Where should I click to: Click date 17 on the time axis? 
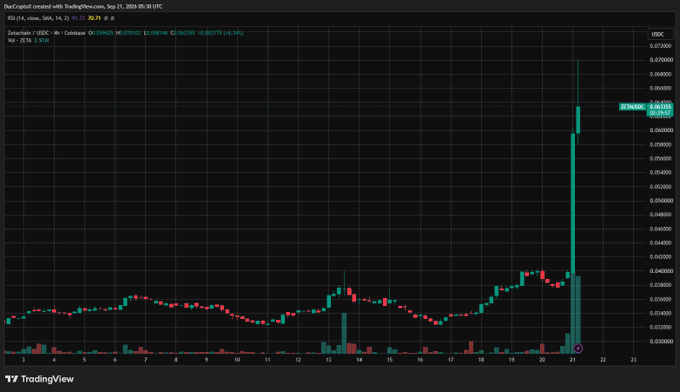point(451,360)
